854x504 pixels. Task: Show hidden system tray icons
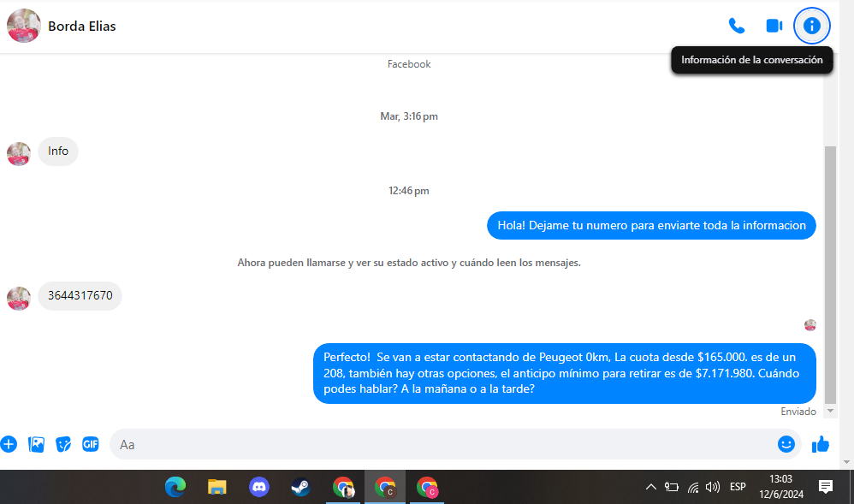(650, 487)
